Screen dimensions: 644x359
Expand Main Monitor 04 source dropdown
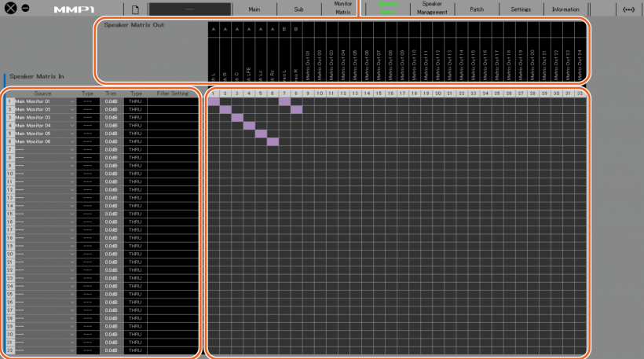[x=45, y=126]
